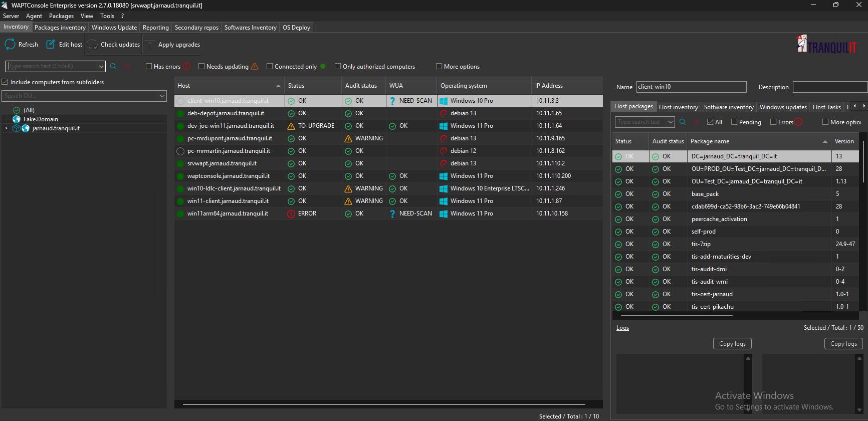Expand the jarnaud.tranquil.it tree node
868x421 pixels.
[x=6, y=128]
